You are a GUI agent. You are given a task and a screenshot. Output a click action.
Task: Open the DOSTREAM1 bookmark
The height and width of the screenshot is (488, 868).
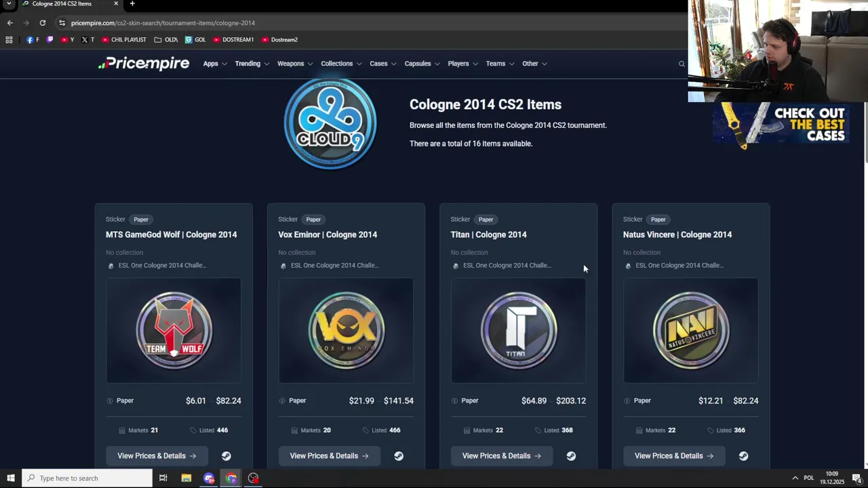(x=233, y=39)
